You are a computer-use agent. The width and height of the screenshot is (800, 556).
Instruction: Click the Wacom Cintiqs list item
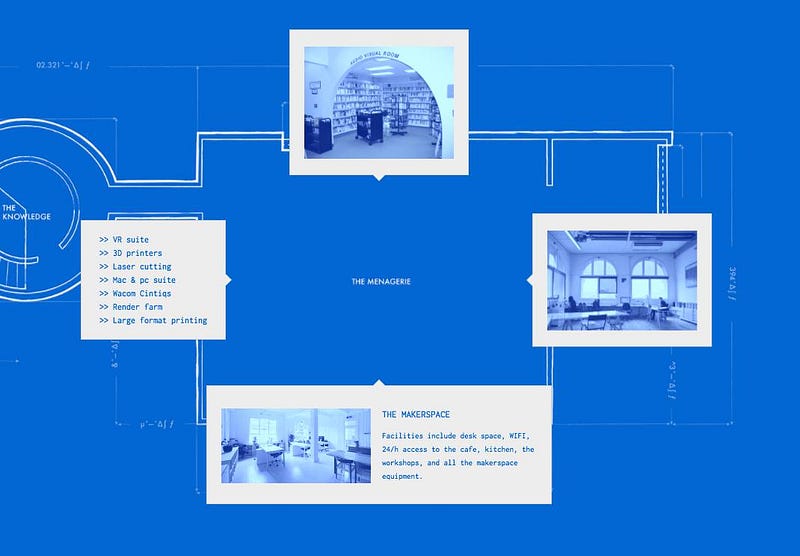point(135,293)
